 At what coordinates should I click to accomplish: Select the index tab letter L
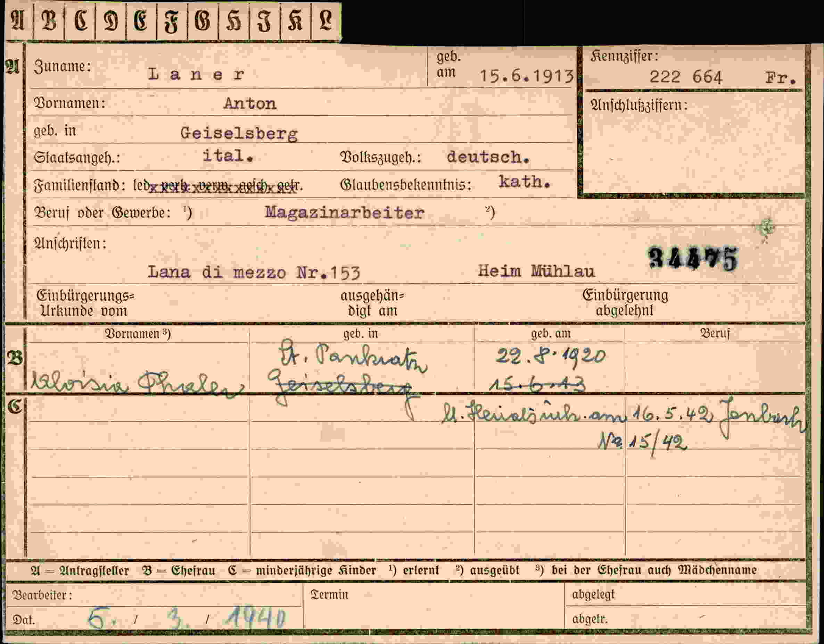point(326,20)
